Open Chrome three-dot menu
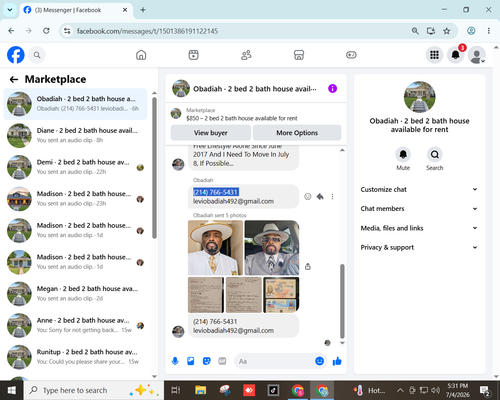 pos(489,31)
